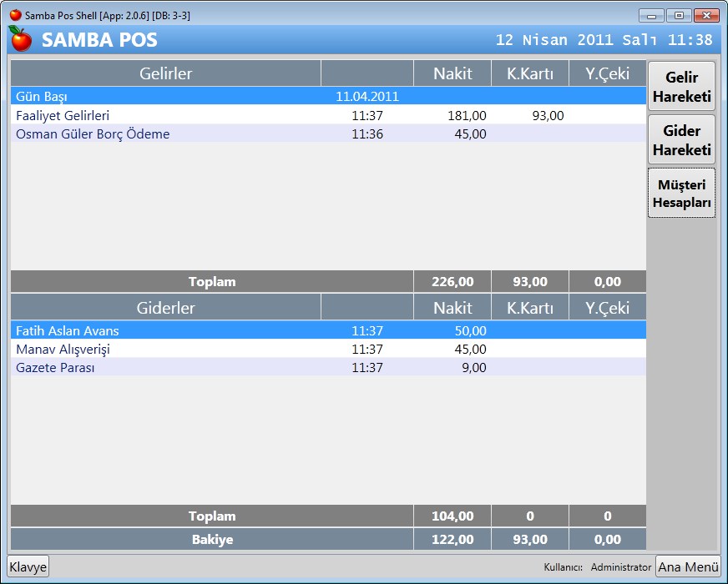
Task: Maximize the Samba POS window
Action: (679, 15)
